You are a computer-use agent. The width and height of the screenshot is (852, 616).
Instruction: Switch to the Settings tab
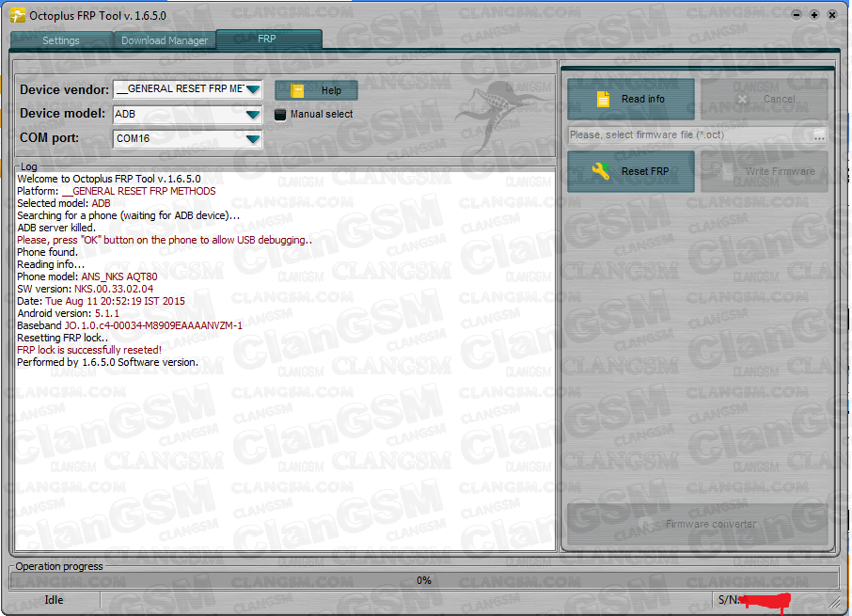pos(61,40)
